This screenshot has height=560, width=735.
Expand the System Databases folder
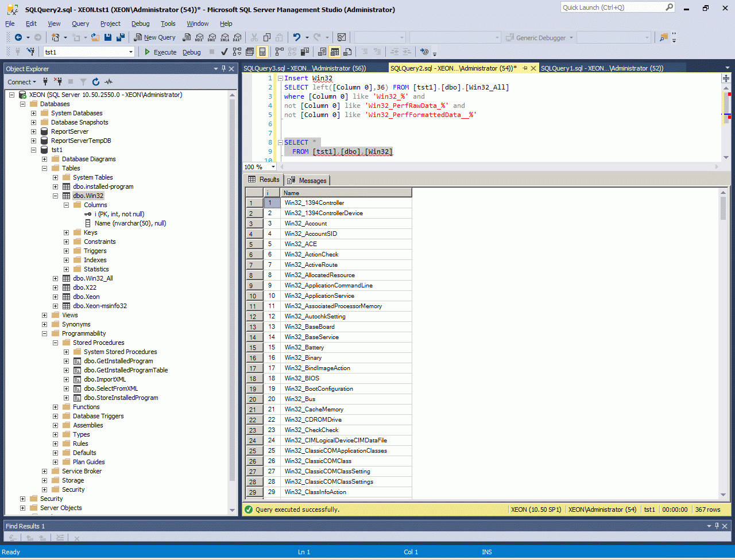click(x=34, y=113)
